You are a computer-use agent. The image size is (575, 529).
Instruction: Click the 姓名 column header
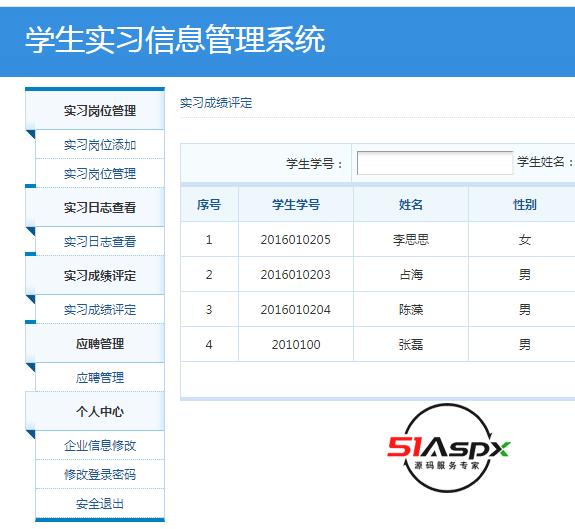tap(411, 204)
